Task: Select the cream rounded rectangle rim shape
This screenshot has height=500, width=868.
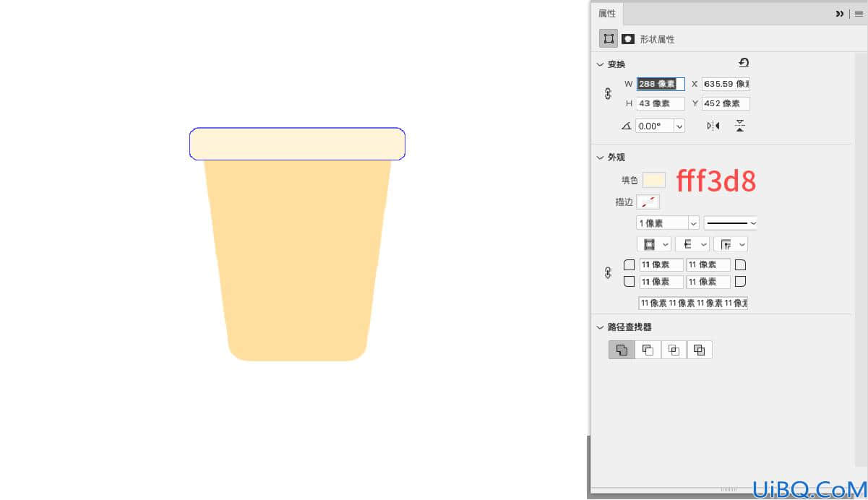Action: (x=297, y=144)
